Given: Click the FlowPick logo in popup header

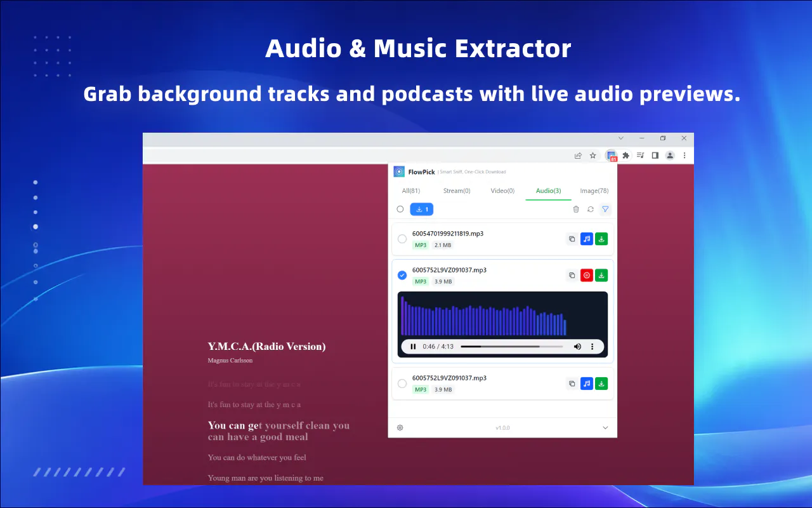Looking at the screenshot, I should (x=399, y=171).
